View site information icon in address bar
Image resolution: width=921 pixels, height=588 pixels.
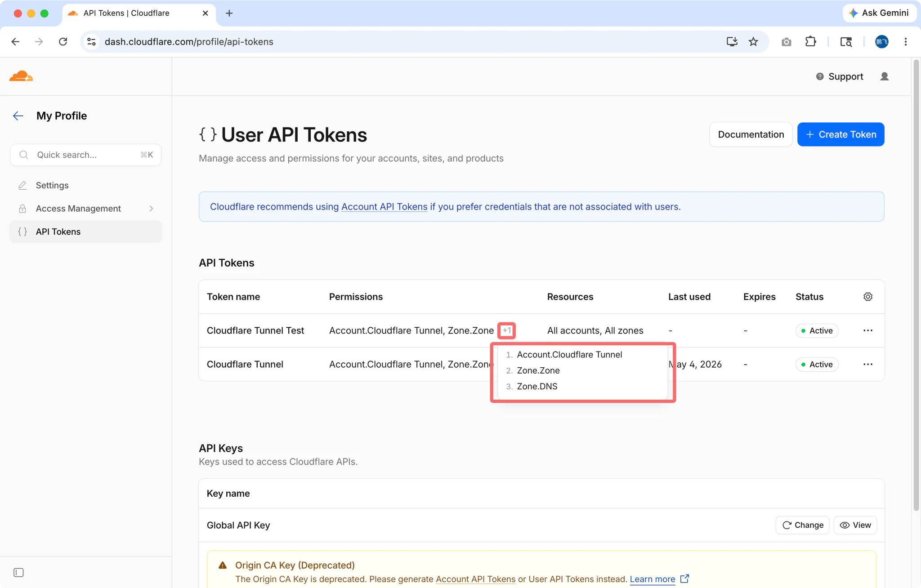(91, 42)
